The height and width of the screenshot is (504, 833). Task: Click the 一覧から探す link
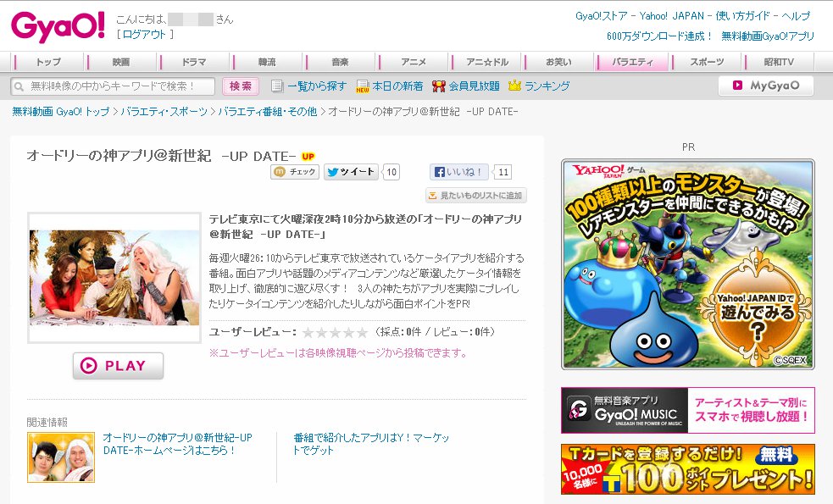click(317, 86)
